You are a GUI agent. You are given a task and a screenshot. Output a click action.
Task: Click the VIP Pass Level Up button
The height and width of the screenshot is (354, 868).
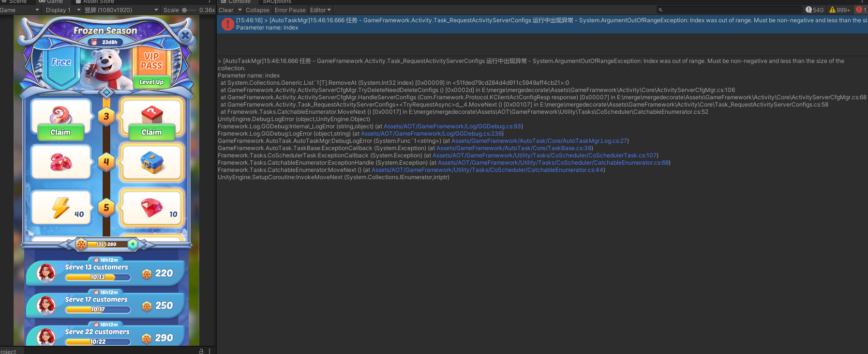151,82
